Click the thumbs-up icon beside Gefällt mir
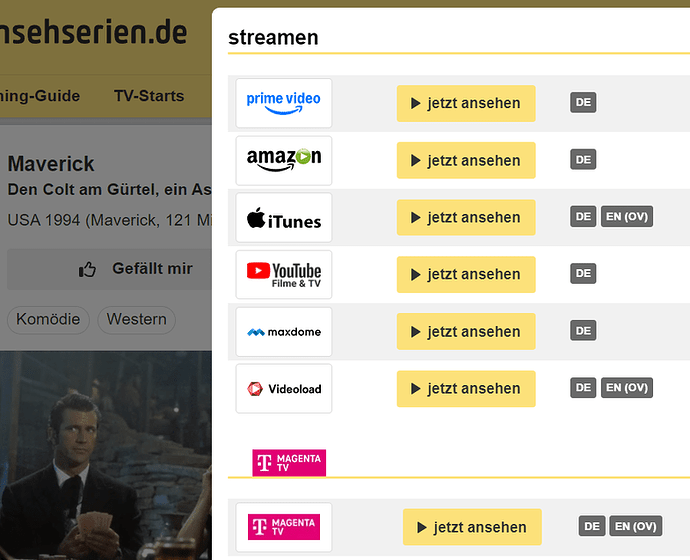The height and width of the screenshot is (560, 690). [x=87, y=269]
